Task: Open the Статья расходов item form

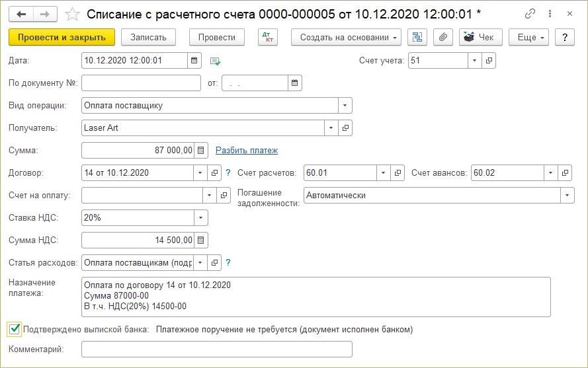Action: click(x=214, y=263)
